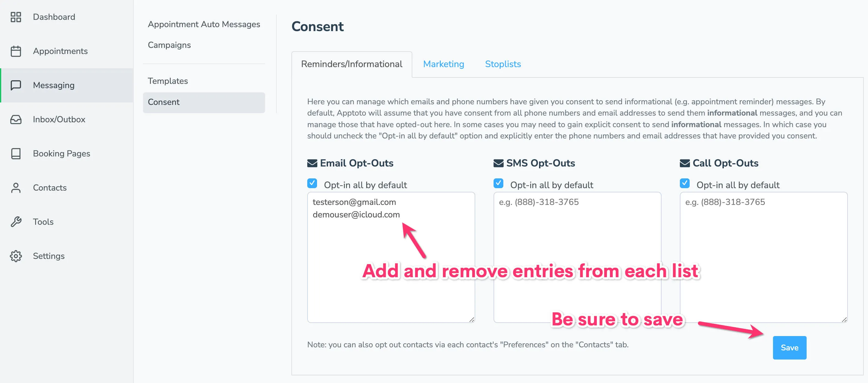Click the Save button
The height and width of the screenshot is (383, 868).
790,348
